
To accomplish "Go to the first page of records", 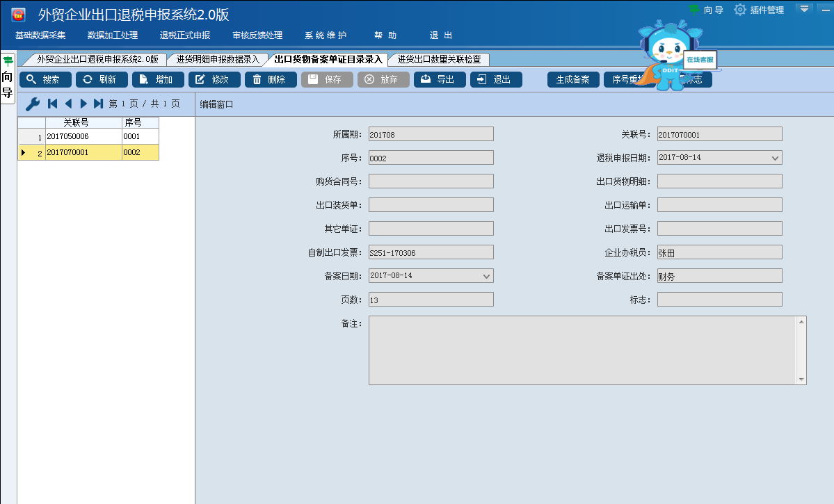I will click(52, 104).
